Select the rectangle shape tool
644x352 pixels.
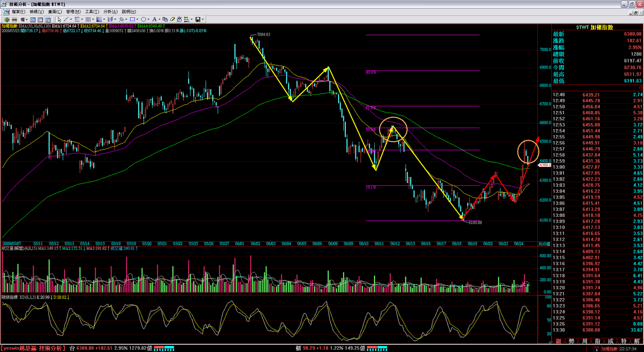tap(132, 19)
